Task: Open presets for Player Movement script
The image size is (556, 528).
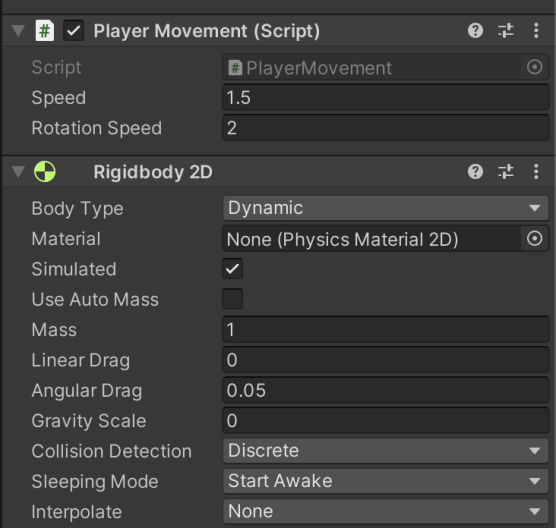Action: pos(506,31)
